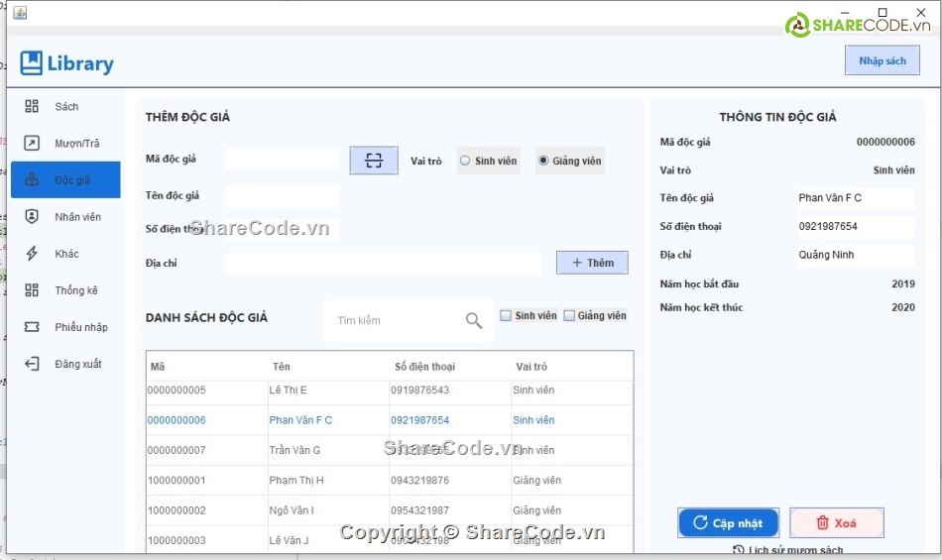
Task: Click phone cell 0954321987
Action: click(x=450, y=510)
